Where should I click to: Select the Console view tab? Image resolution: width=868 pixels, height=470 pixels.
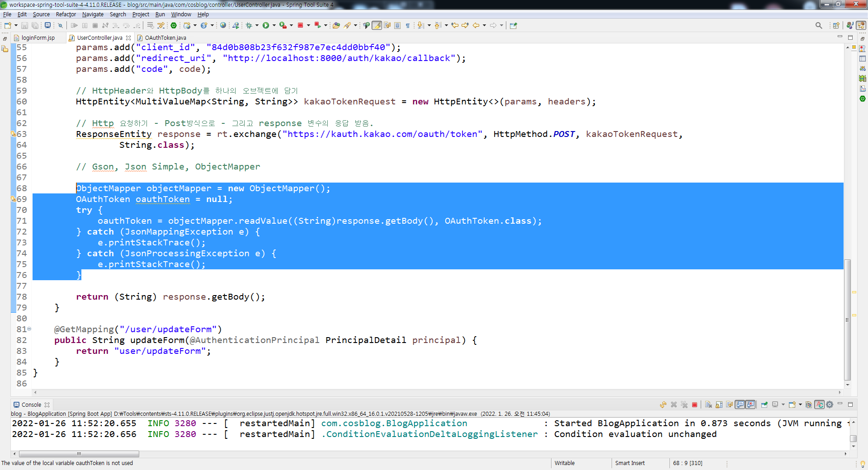click(31, 405)
